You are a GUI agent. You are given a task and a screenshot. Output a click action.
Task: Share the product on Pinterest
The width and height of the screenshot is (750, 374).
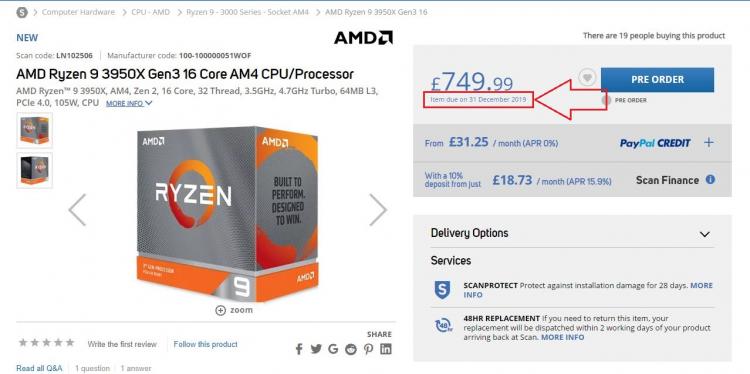[x=368, y=349]
